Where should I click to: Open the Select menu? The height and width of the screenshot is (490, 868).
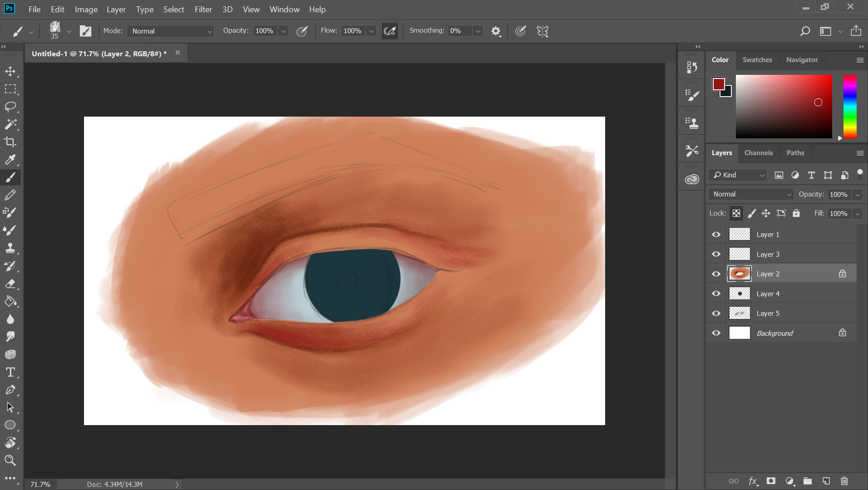pos(174,9)
